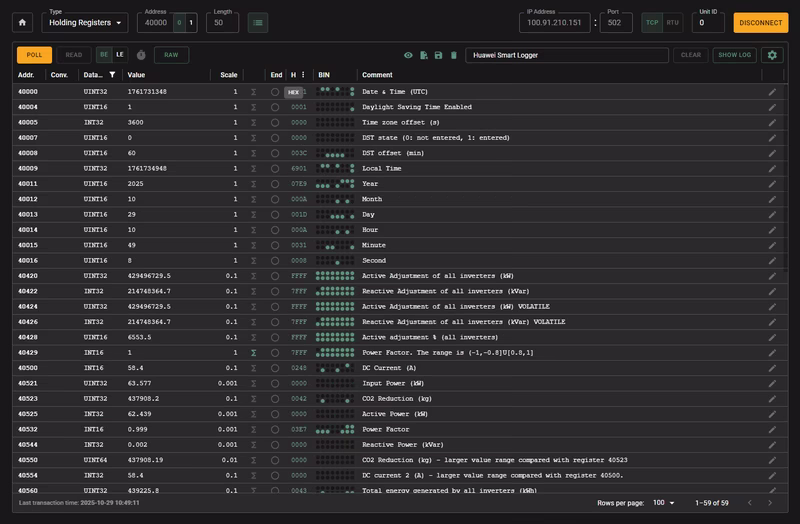Open settings with the gear icon
This screenshot has width=800, height=524.
771,55
